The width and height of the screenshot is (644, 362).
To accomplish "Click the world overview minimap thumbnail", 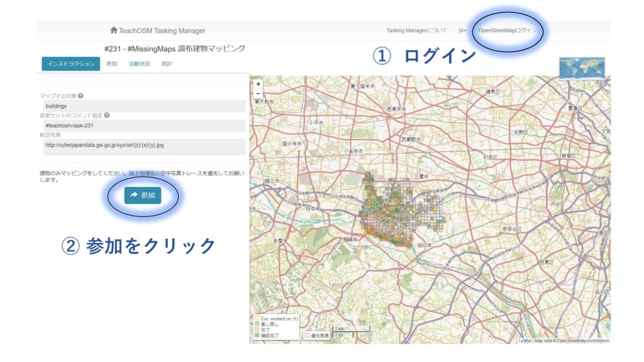I will point(582,68).
